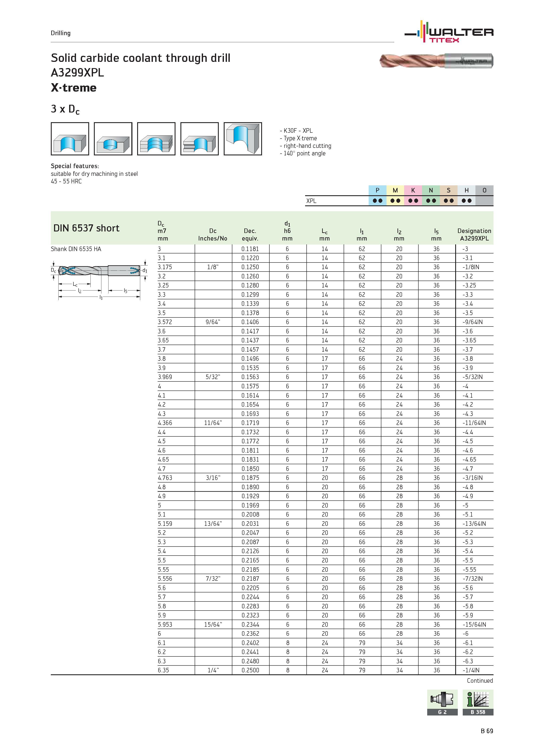Click the decimal equivalent '0.2402'

tap(250, 643)
